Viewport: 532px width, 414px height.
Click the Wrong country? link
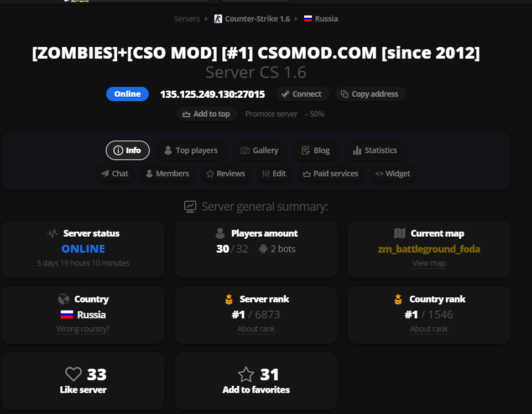(83, 329)
